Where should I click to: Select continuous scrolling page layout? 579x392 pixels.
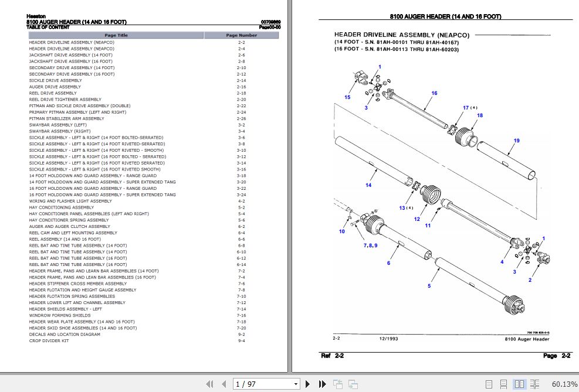[x=503, y=384]
